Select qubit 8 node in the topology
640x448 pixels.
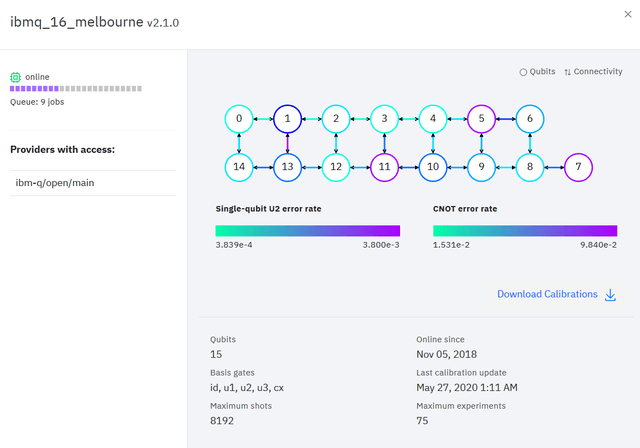pos(530,167)
